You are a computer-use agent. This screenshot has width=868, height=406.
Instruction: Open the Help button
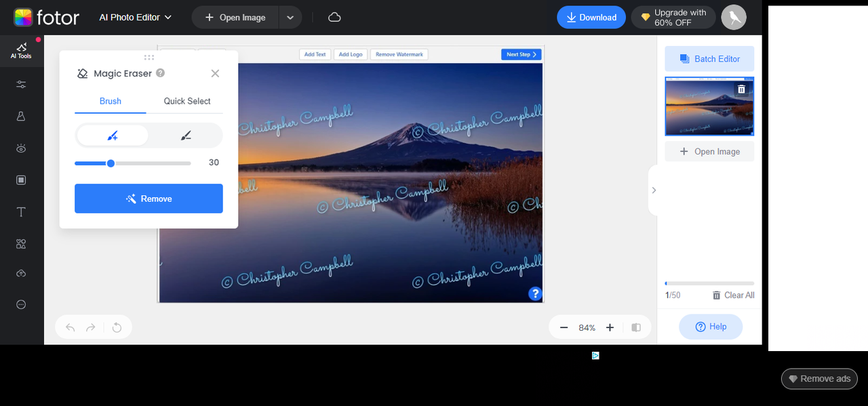(x=711, y=327)
